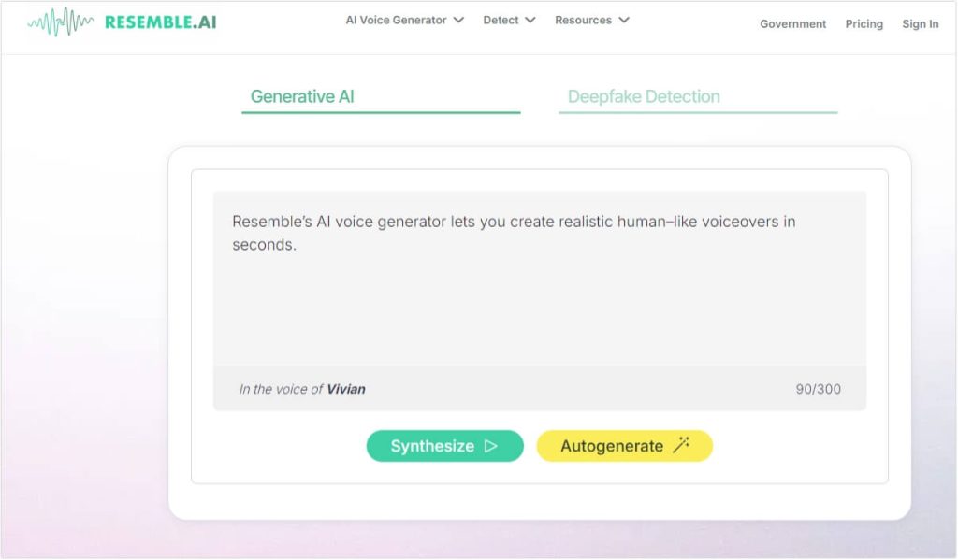Click the play triangle icon on Synthesize

[491, 446]
